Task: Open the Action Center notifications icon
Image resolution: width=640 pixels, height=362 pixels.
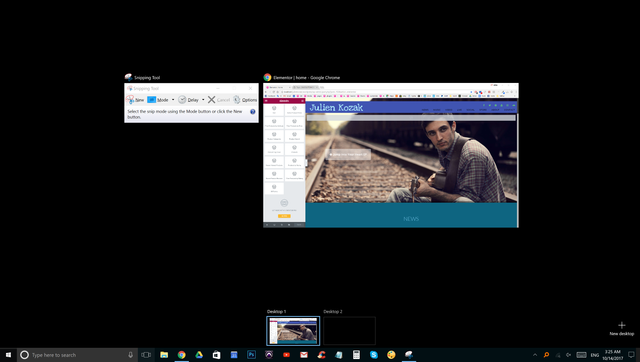Action: (x=631, y=355)
